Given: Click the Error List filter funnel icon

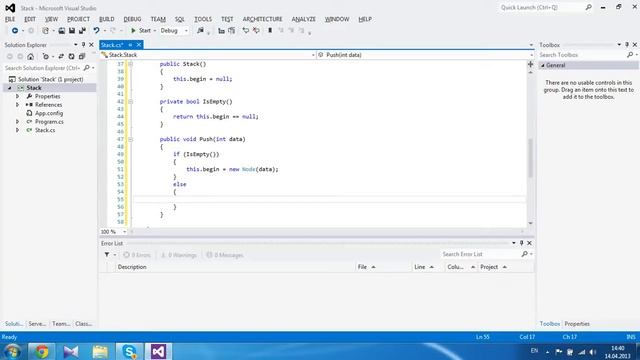Looking at the screenshot, I should click(107, 255).
